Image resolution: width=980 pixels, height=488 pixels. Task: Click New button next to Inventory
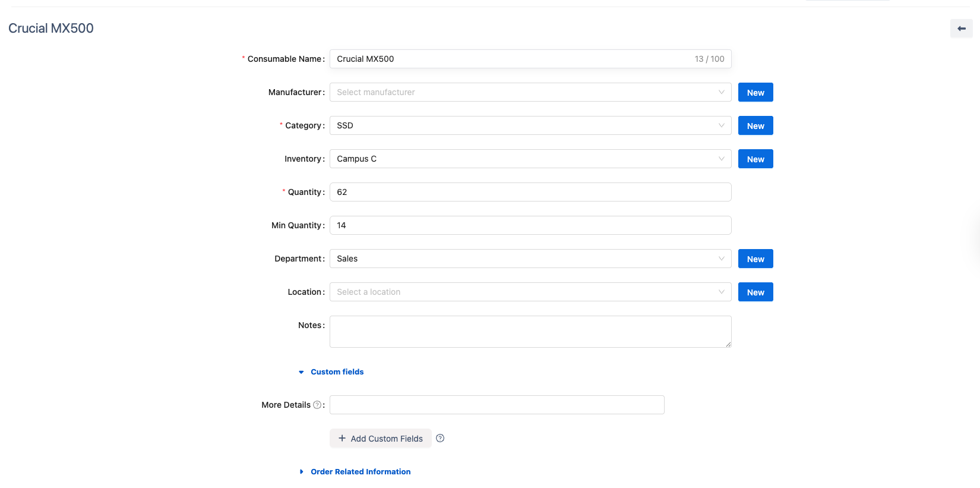click(755, 159)
